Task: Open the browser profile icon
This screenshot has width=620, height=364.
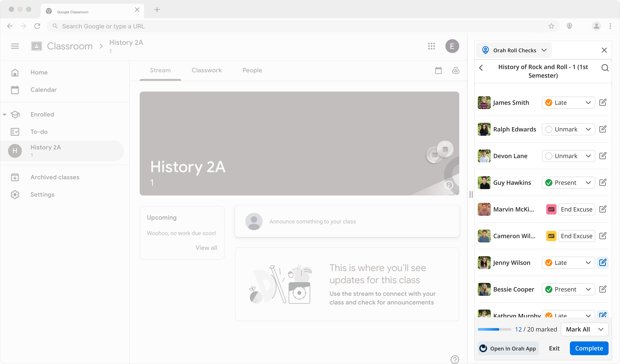Action: [596, 26]
